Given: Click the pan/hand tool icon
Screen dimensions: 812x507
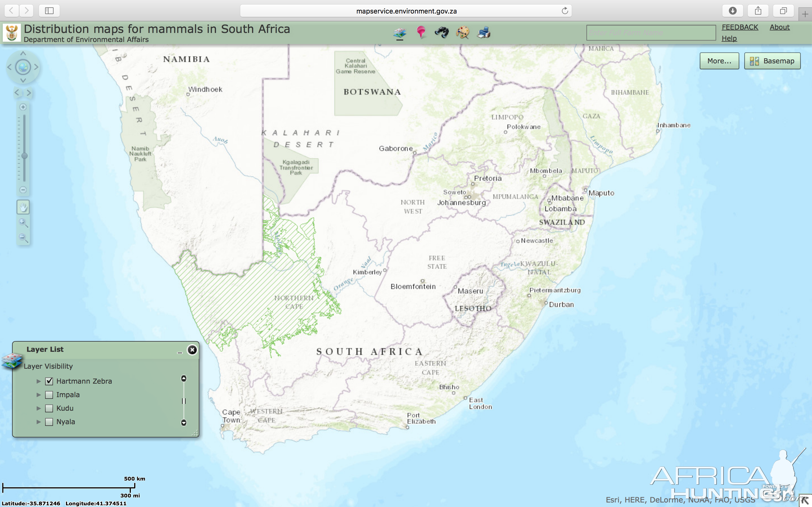Looking at the screenshot, I should click(22, 207).
